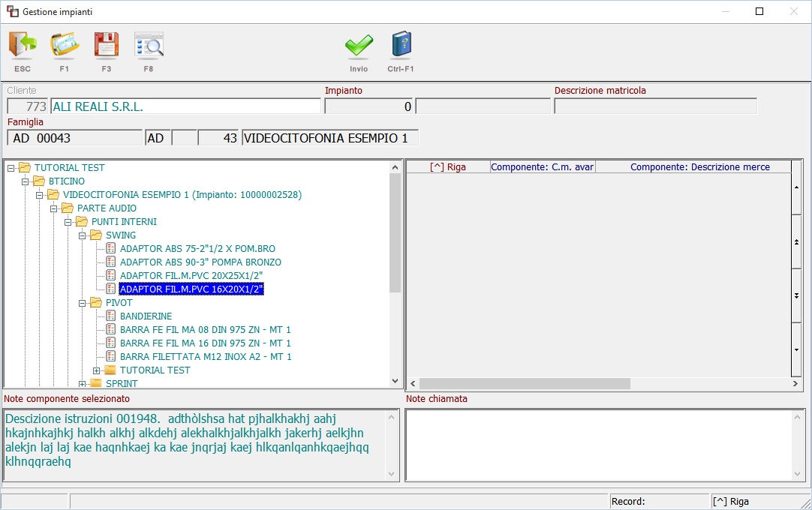The image size is (812, 510).
Task: Click the Descrizione matricola field
Action: tap(655, 106)
